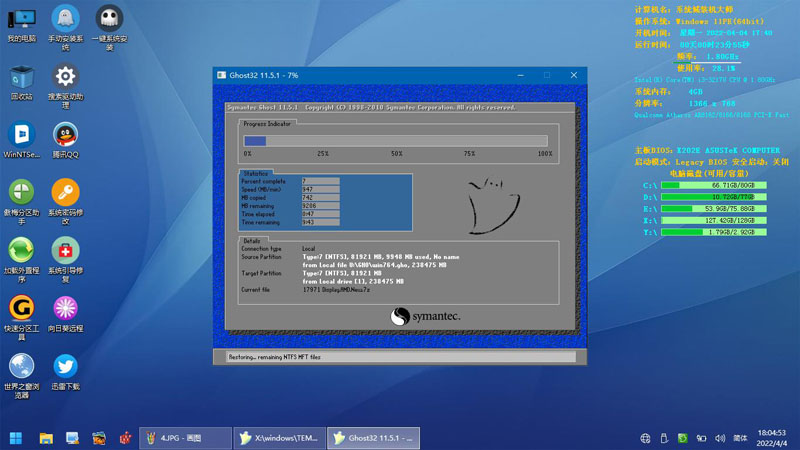Image resolution: width=800 pixels, height=450 pixels.
Task: Open the 快速分区工具 G icon
Action: [21, 318]
